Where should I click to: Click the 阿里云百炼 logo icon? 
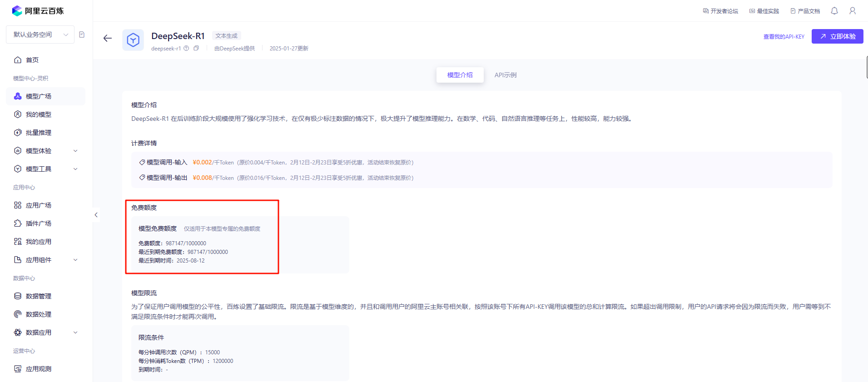point(17,11)
